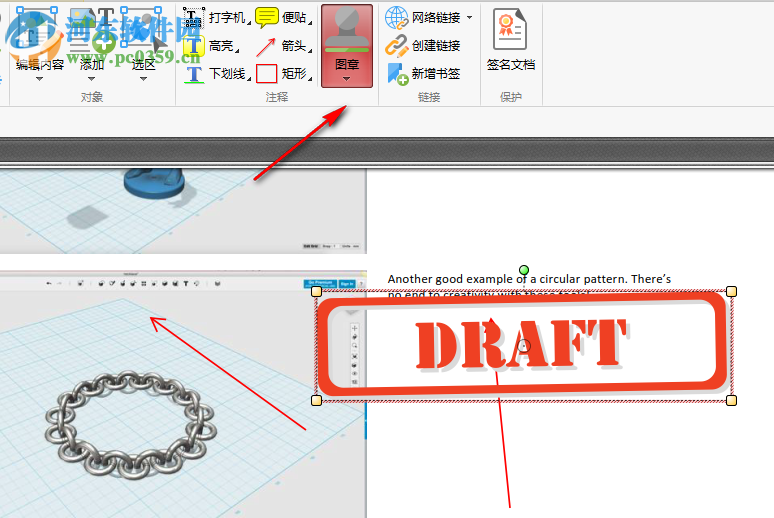Viewport: 774px width, 518px height.
Task: Click the stamp's bottom-left resize handle
Action: coord(316,400)
